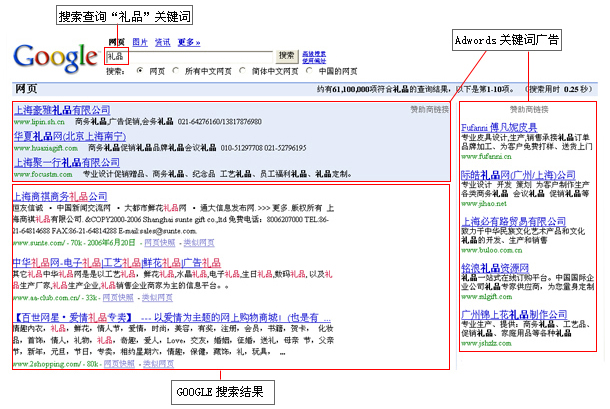
Task: Open 网页快照 for www.sunte.com result
Action: coord(160,243)
